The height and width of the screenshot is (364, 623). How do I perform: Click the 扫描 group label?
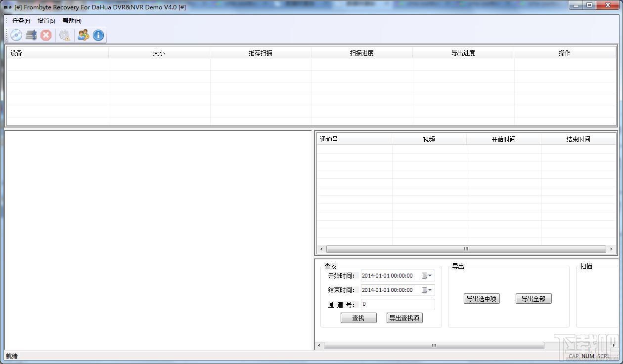point(586,266)
